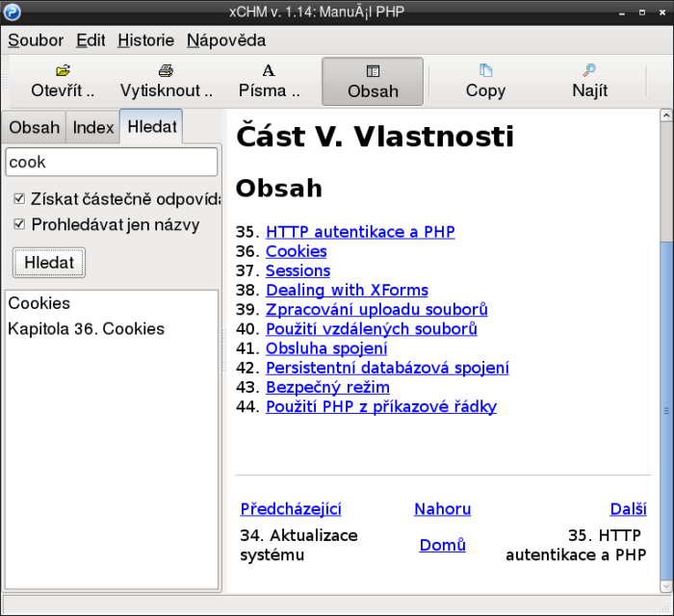Select the Kapitola 36. Cookies search result
The height and width of the screenshot is (616, 674).
tap(86, 328)
